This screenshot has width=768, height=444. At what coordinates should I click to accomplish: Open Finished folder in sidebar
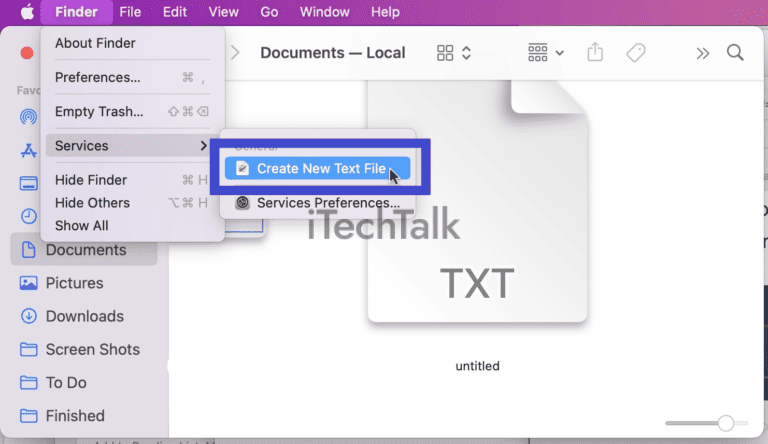(84, 416)
